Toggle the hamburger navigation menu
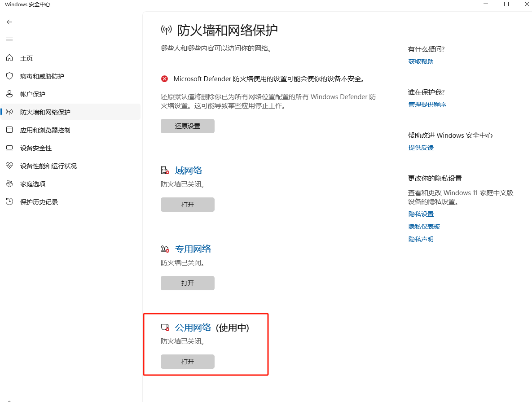Image resolution: width=532 pixels, height=402 pixels. (x=9, y=40)
